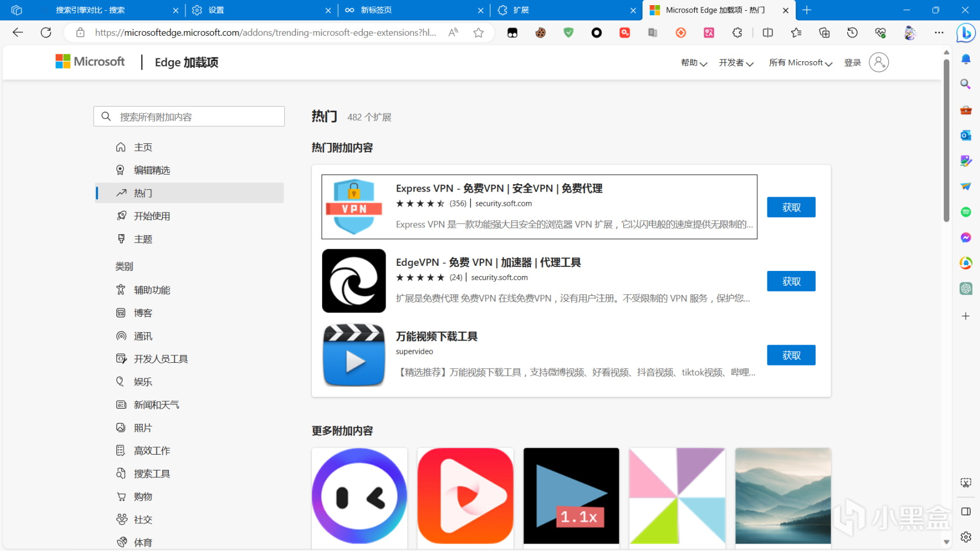Expand the 帮助 dropdown menu

point(694,63)
